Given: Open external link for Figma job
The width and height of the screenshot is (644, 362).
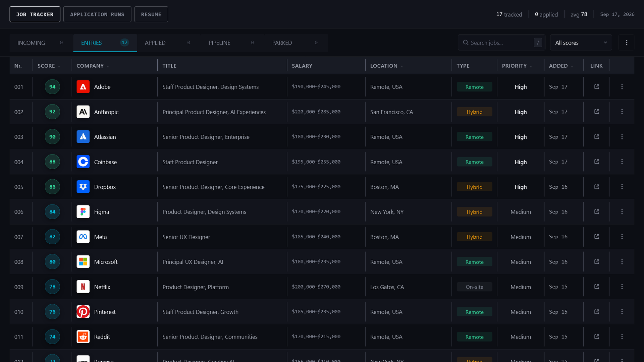Looking at the screenshot, I should [x=597, y=212].
